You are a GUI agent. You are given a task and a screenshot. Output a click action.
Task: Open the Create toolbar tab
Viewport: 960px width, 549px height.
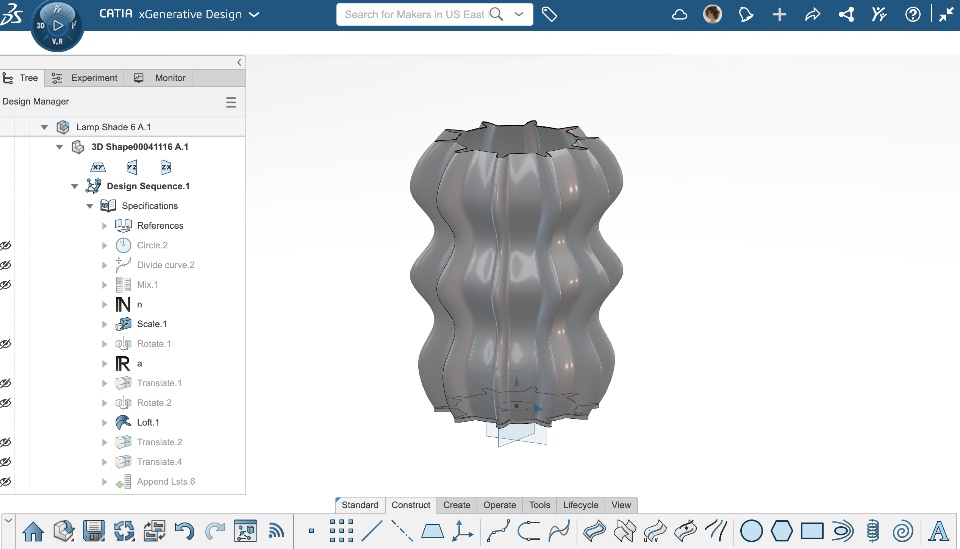pyautogui.click(x=457, y=505)
